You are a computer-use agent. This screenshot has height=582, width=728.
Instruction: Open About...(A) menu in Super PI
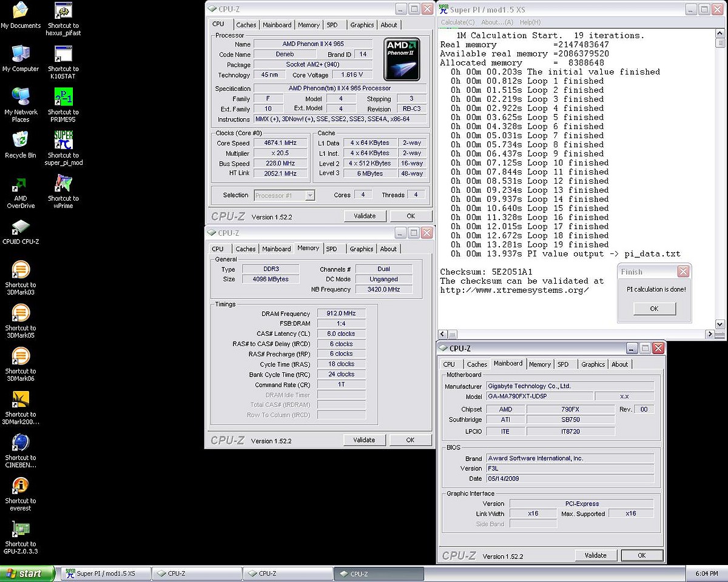tap(497, 22)
